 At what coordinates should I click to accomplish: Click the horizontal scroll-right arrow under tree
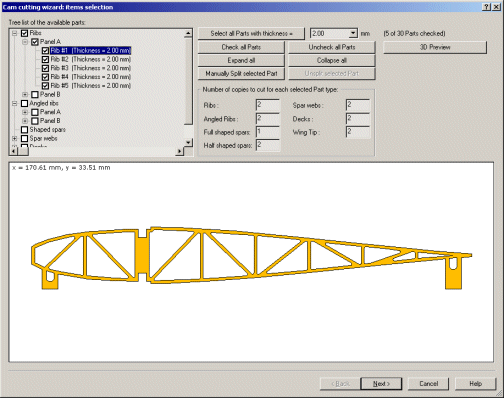(180, 151)
